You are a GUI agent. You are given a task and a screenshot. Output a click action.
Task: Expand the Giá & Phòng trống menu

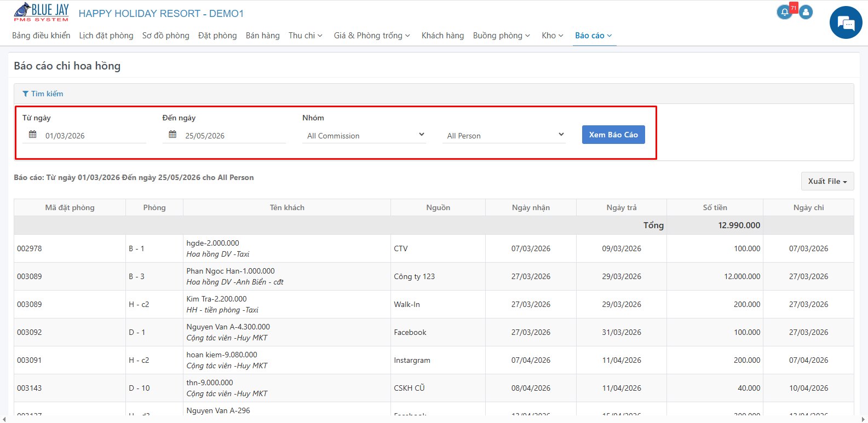coord(372,36)
